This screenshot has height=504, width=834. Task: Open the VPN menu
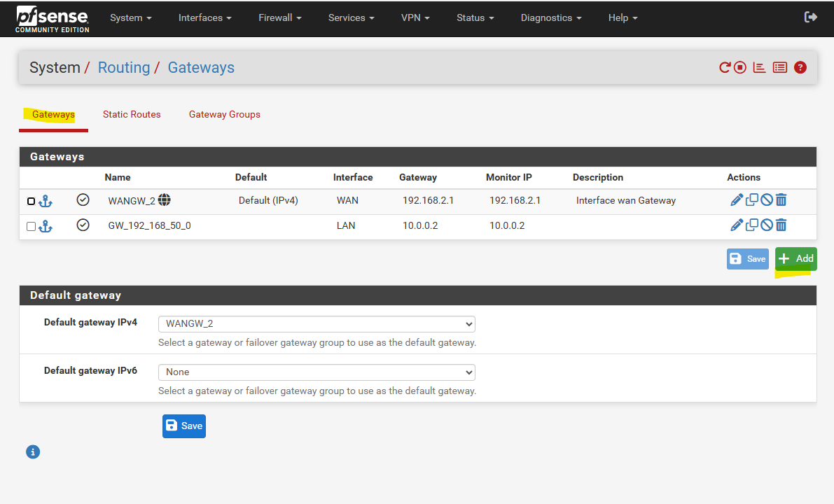415,17
